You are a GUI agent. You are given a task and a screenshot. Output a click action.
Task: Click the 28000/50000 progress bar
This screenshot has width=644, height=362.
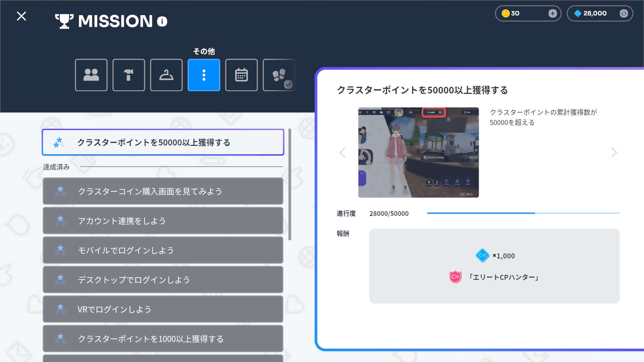point(523,213)
